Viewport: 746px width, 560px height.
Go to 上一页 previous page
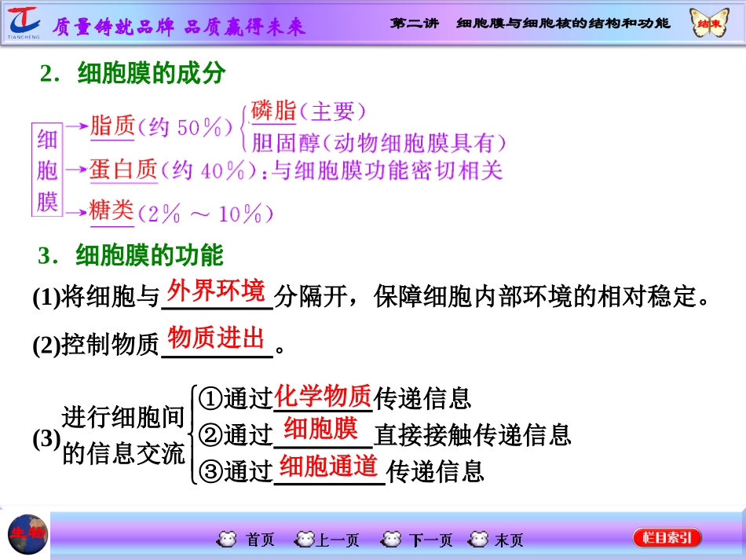pos(338,540)
